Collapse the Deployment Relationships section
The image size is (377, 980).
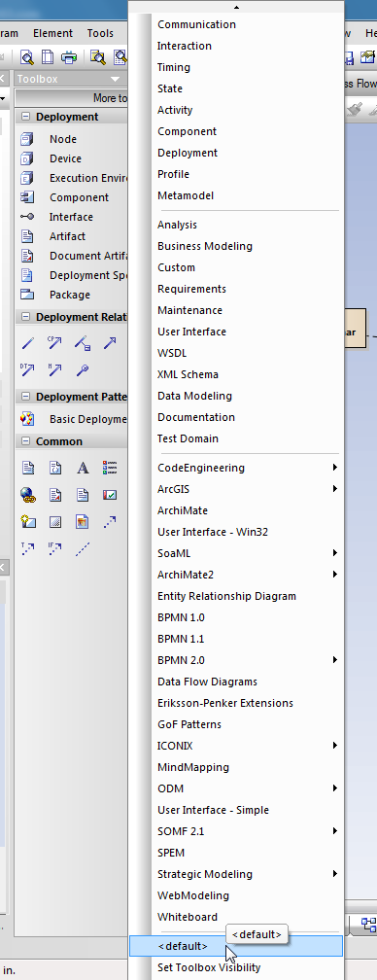coord(25,317)
